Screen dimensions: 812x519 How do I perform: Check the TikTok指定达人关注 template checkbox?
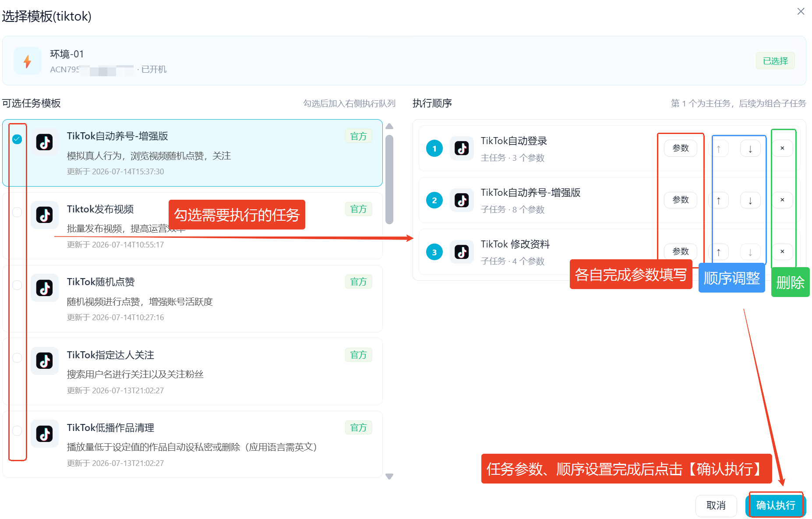(x=17, y=358)
